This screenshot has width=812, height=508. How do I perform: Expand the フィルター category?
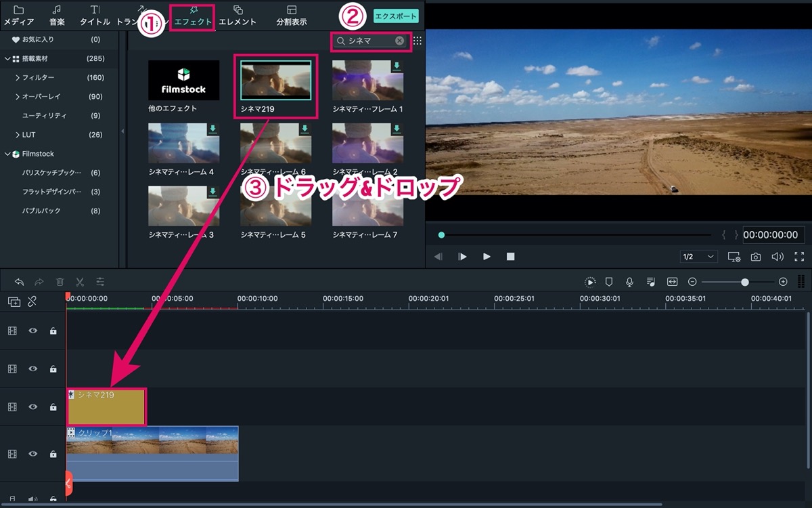click(x=17, y=78)
